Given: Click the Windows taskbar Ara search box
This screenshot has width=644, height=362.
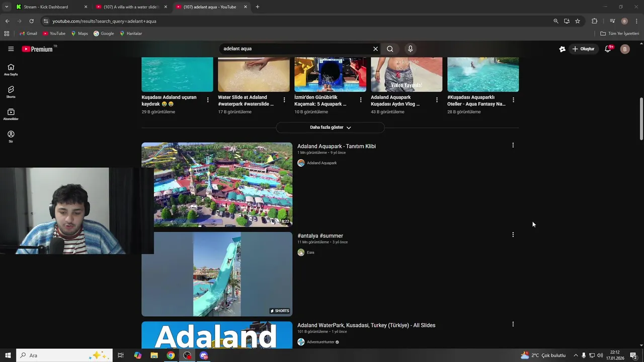Looking at the screenshot, I should click(64, 355).
